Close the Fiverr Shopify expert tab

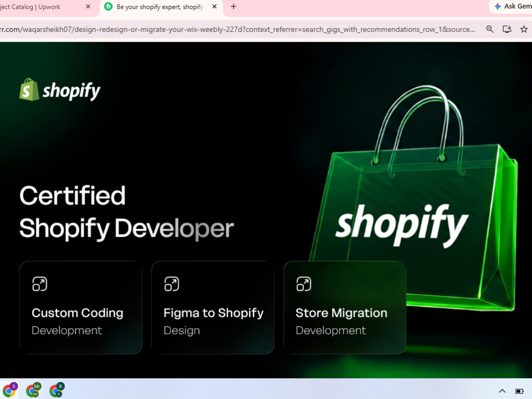[x=214, y=6]
